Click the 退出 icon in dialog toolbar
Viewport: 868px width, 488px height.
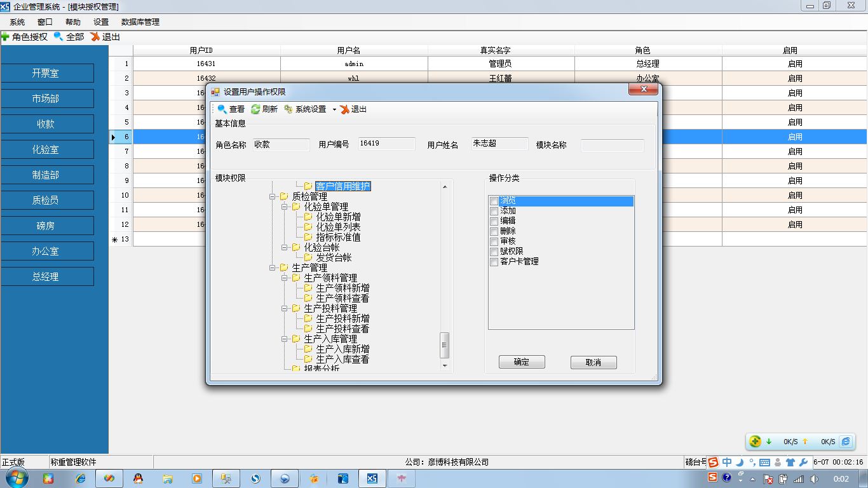coord(345,109)
